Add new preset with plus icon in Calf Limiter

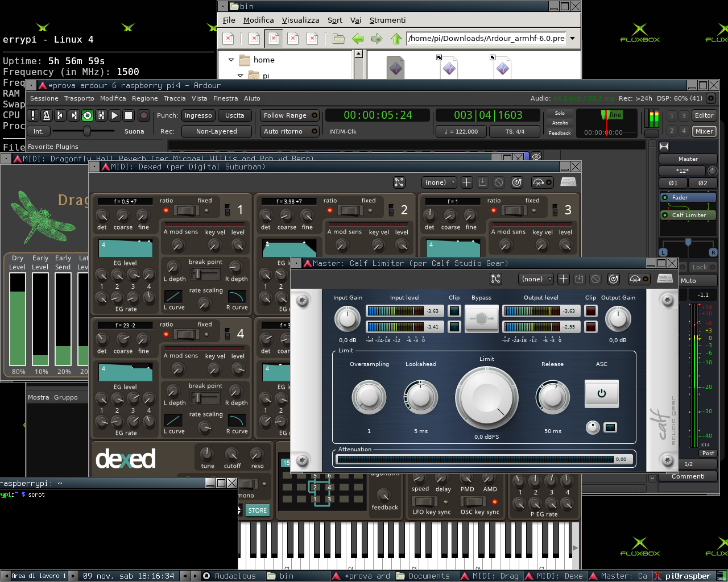(x=563, y=279)
